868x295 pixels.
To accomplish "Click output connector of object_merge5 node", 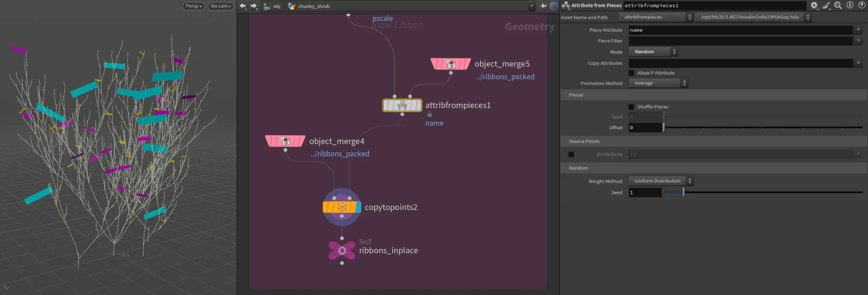I will point(451,73).
